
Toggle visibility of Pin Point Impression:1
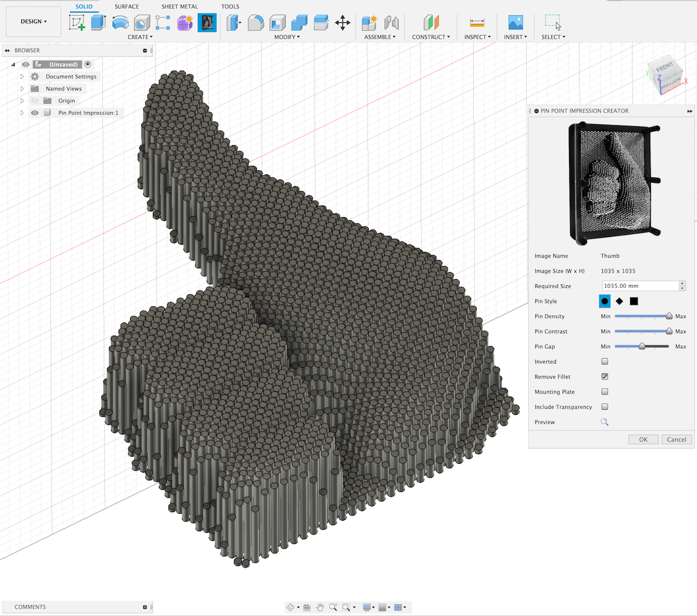pos(35,113)
